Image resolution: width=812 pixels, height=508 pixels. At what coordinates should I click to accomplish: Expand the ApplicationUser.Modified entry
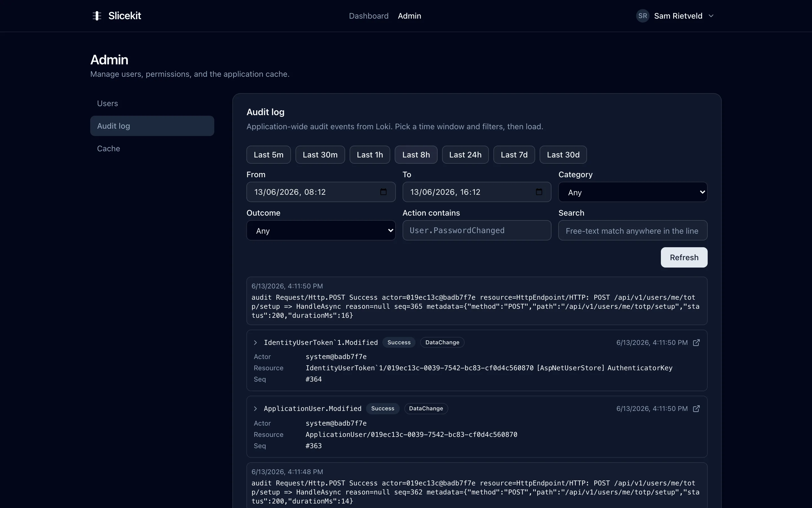click(x=255, y=409)
